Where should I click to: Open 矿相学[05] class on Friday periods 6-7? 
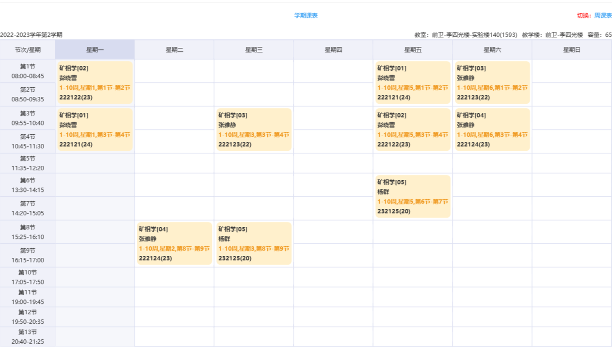pos(413,196)
